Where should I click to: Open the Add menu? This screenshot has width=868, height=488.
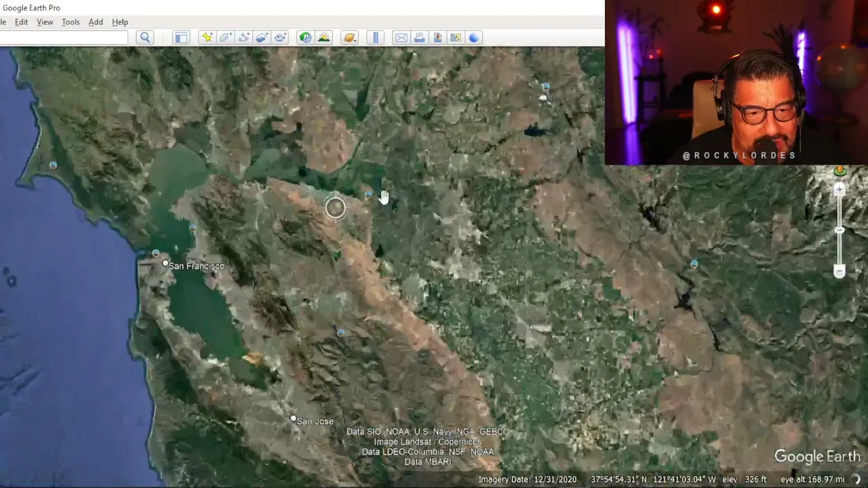[x=96, y=22]
